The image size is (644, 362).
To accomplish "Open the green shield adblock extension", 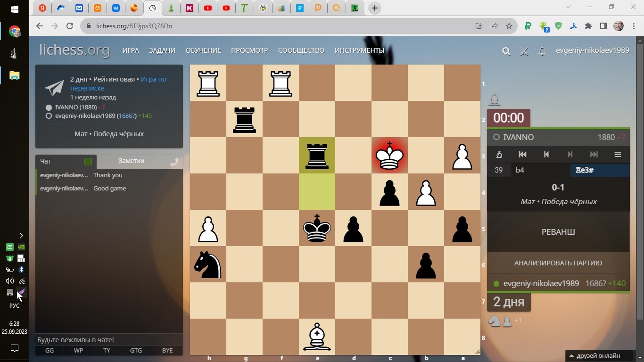I will 559,26.
